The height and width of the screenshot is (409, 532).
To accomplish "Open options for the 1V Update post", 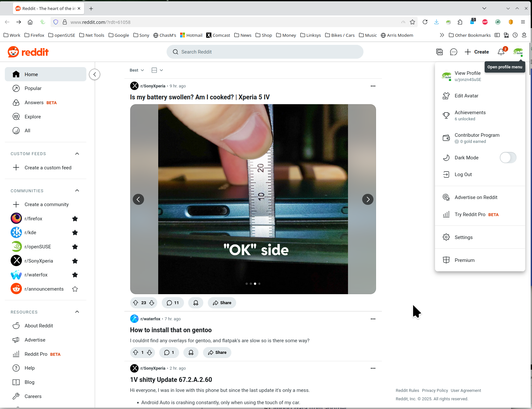I will [373, 368].
